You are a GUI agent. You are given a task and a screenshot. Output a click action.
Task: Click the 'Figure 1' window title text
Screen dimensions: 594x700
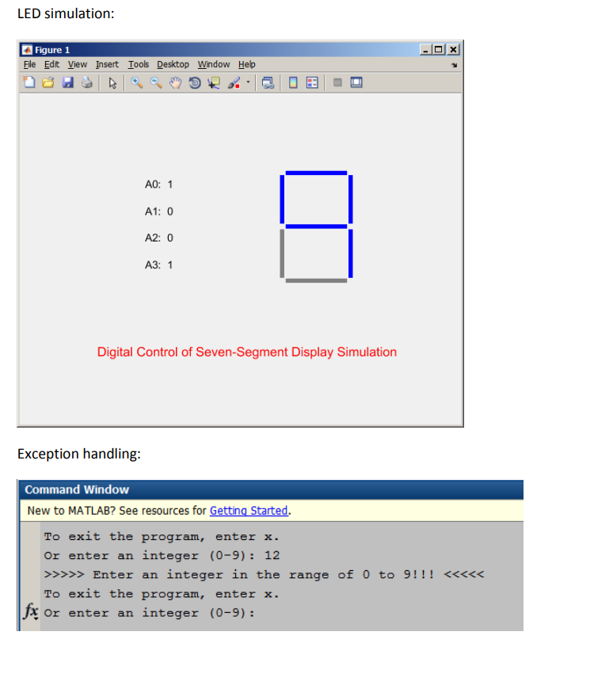pyautogui.click(x=52, y=50)
